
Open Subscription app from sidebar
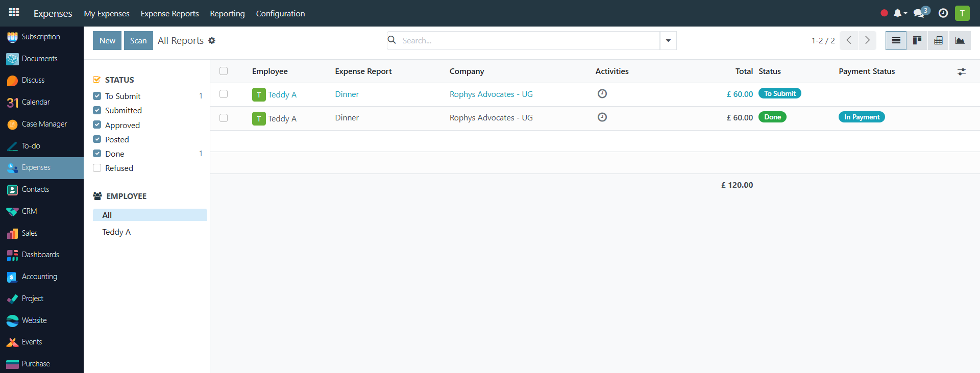(x=42, y=37)
